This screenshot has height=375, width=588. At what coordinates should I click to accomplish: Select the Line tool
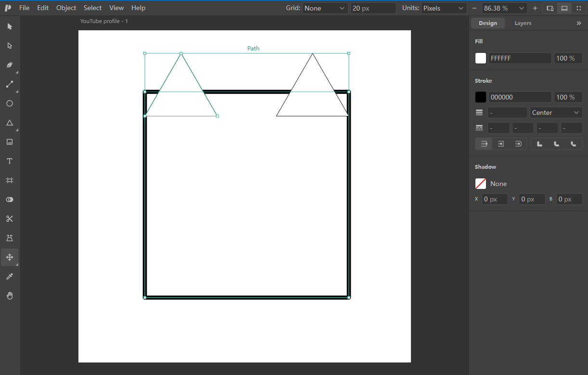click(10, 84)
